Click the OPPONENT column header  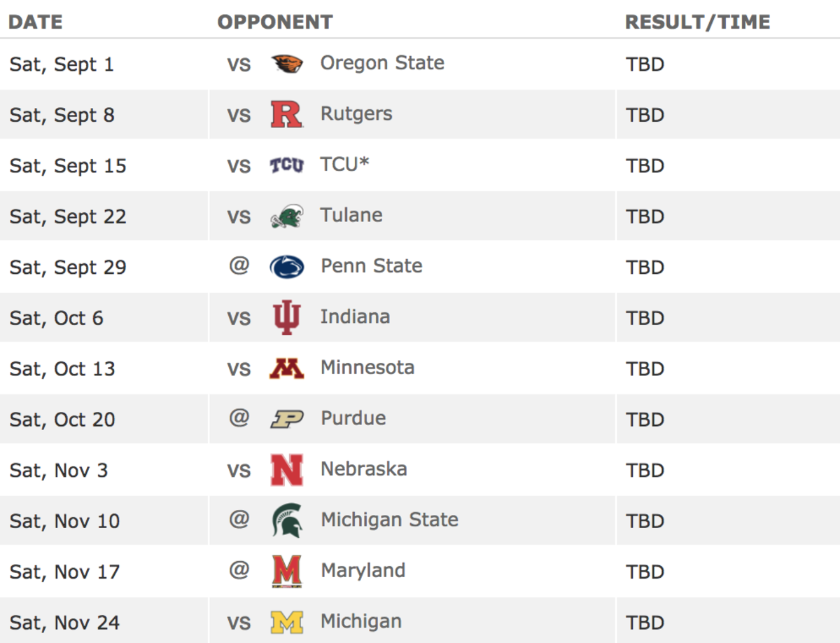(x=275, y=22)
